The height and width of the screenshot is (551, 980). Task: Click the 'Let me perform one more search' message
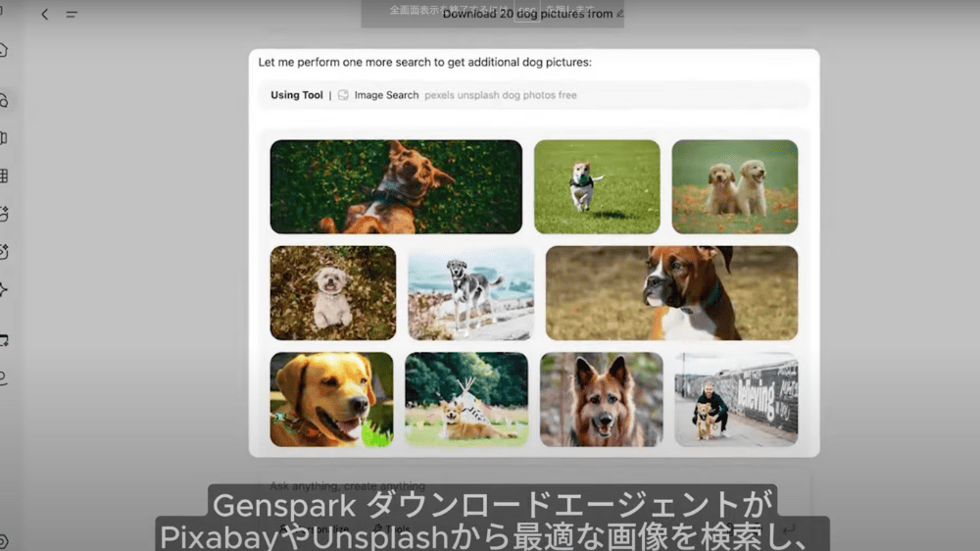(425, 62)
